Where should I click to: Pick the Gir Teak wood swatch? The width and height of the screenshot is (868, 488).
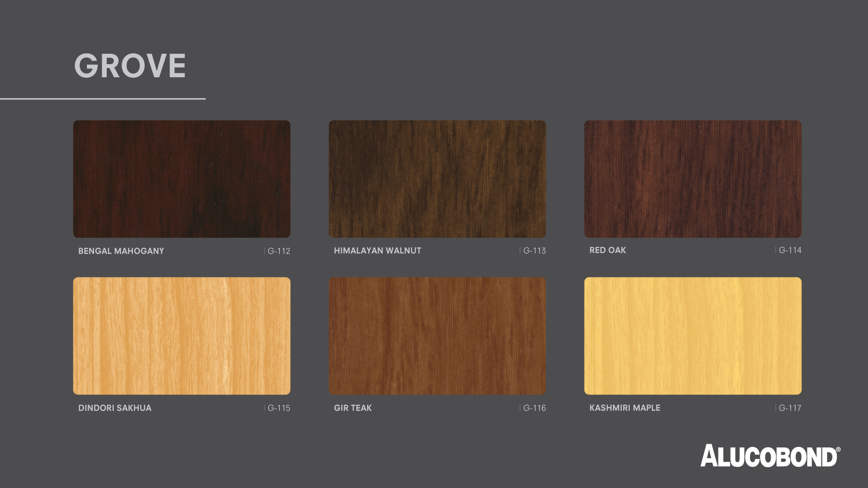click(437, 336)
